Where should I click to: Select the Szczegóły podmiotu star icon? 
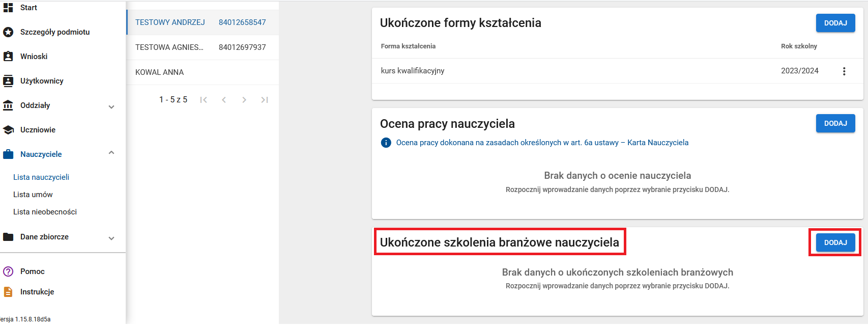tap(9, 32)
